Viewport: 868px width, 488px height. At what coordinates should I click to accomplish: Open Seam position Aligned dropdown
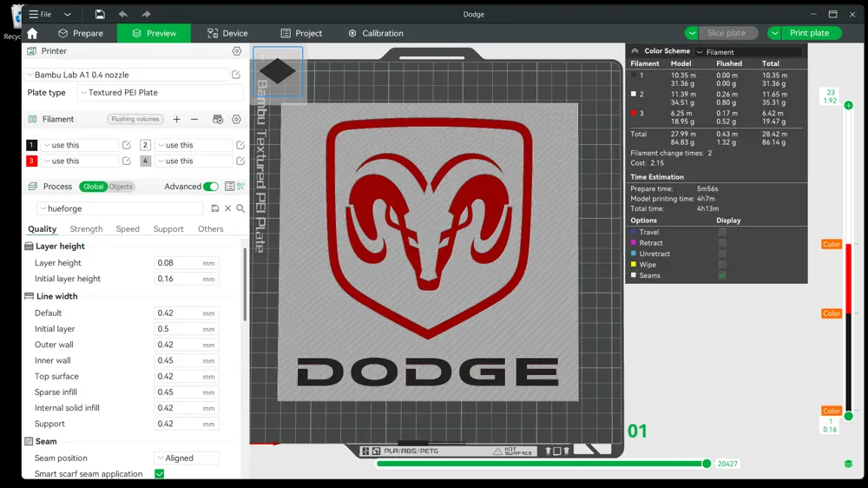click(187, 458)
